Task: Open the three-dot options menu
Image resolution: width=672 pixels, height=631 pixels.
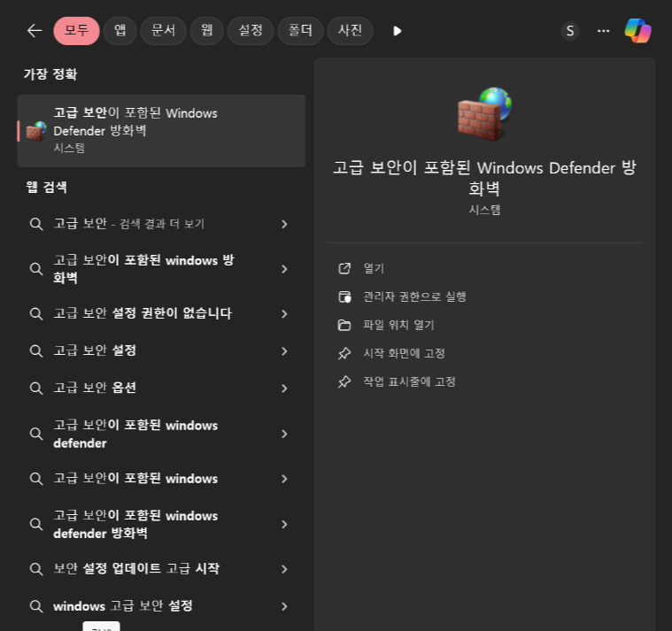Action: tap(604, 31)
